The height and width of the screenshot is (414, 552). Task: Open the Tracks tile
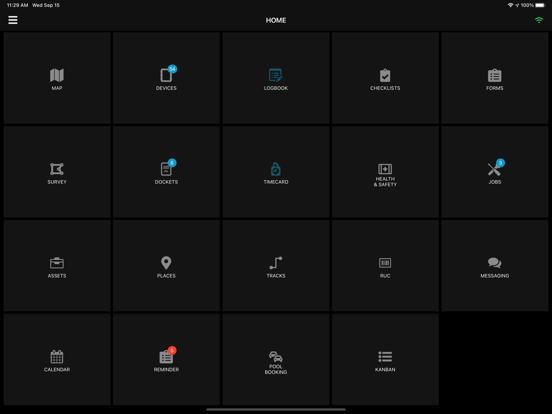click(x=276, y=266)
